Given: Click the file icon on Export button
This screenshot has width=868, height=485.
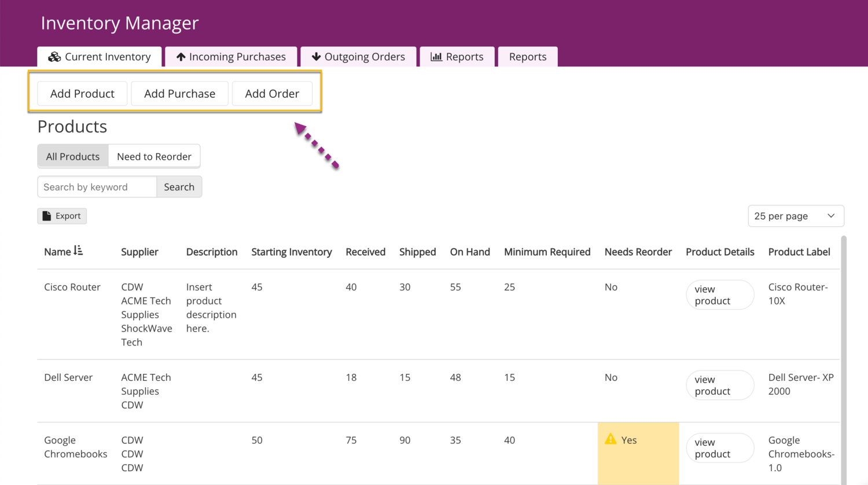Looking at the screenshot, I should click(x=47, y=216).
